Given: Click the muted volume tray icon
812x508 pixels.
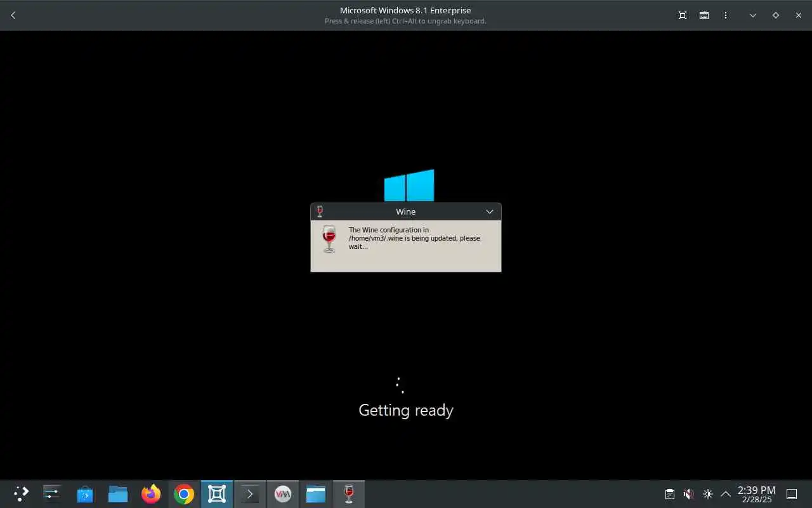Looking at the screenshot, I should 689,494.
